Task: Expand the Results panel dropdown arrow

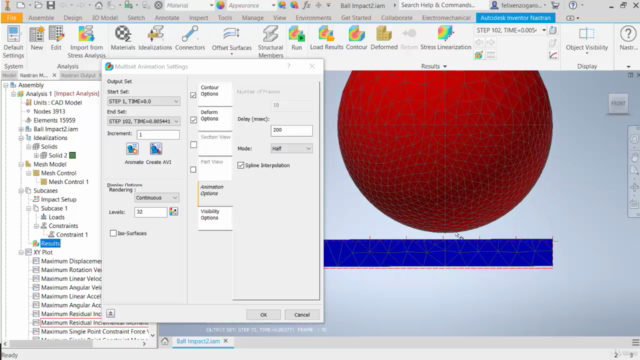Action: coord(445,67)
